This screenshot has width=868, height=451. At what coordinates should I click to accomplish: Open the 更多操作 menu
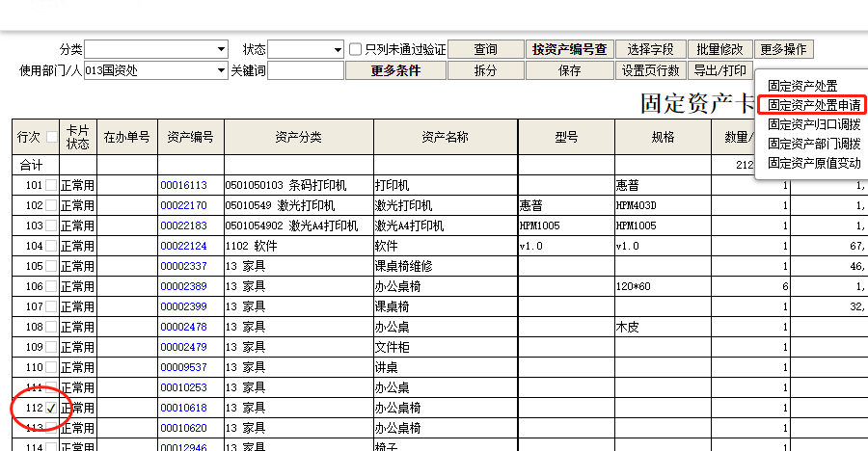point(784,49)
